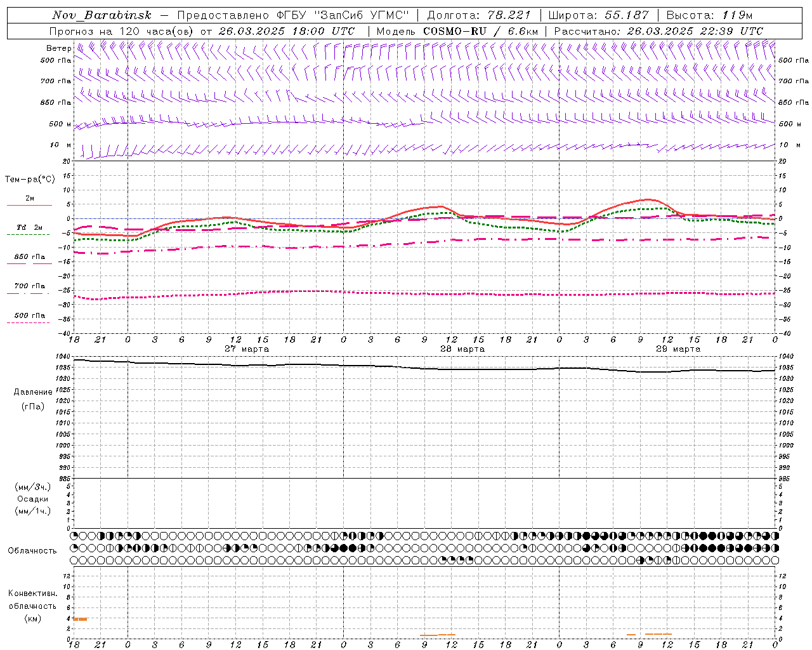
Task: Click the Давление pressure panel label
Action: pos(33,392)
